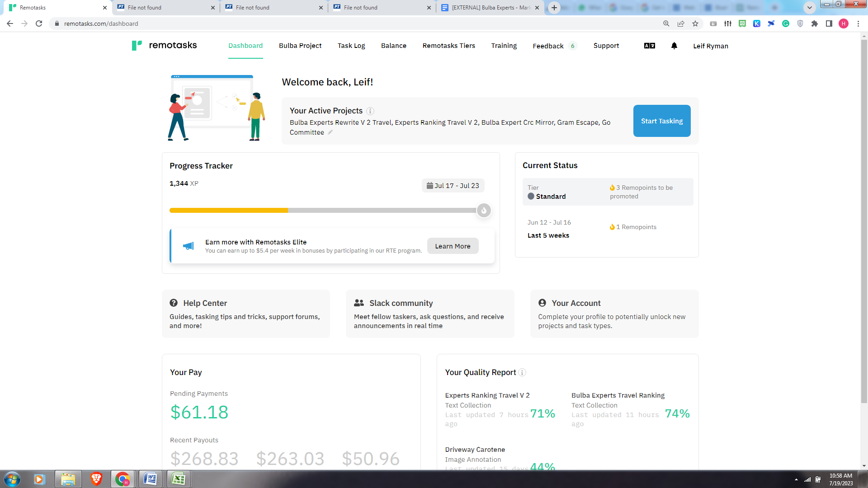Image resolution: width=868 pixels, height=488 pixels.
Task: Click the remotasks logo
Action: click(x=165, y=45)
